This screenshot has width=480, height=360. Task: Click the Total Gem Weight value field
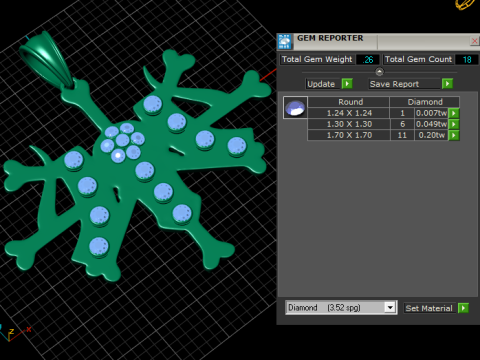(x=368, y=60)
